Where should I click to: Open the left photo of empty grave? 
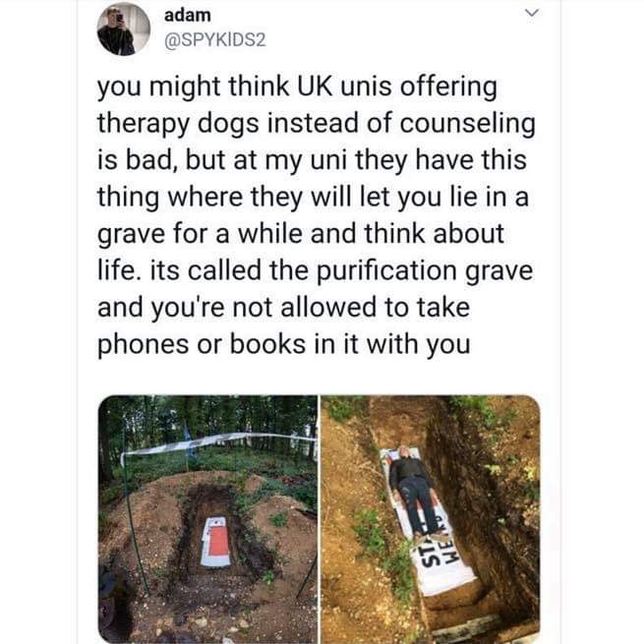pos(207,519)
